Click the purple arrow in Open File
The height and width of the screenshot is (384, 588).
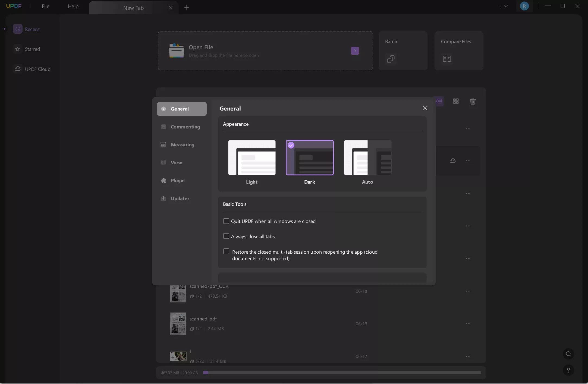click(355, 51)
